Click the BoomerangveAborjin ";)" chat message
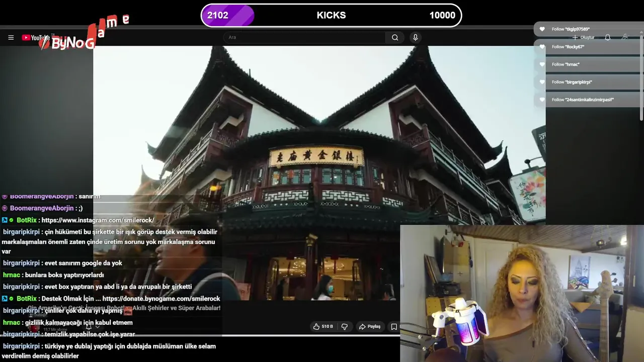Image resolution: width=644 pixels, height=362 pixels. (42, 208)
